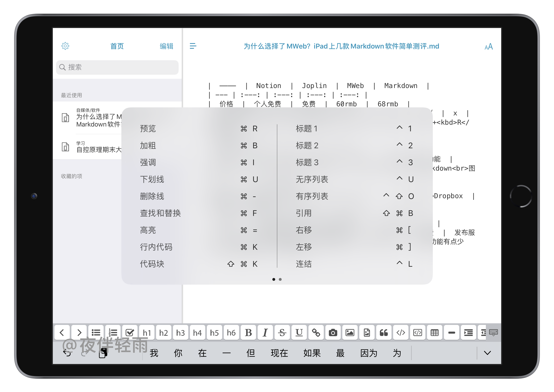Viewport: 554px width, 392px height.
Task: Apply h3 heading
Action: (180, 332)
